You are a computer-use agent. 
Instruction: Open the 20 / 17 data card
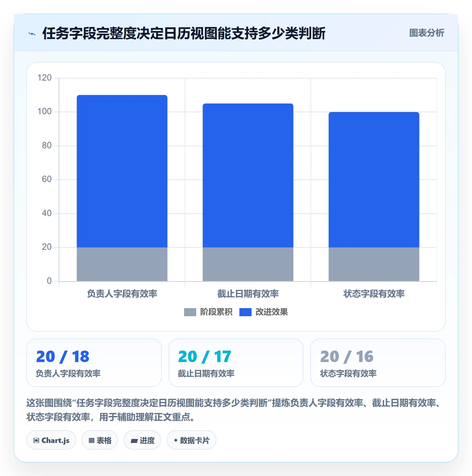pyautogui.click(x=236, y=363)
